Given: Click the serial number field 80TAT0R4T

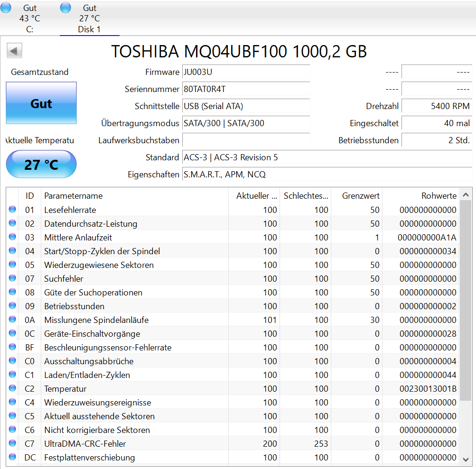Looking at the screenshot, I should click(x=246, y=89).
